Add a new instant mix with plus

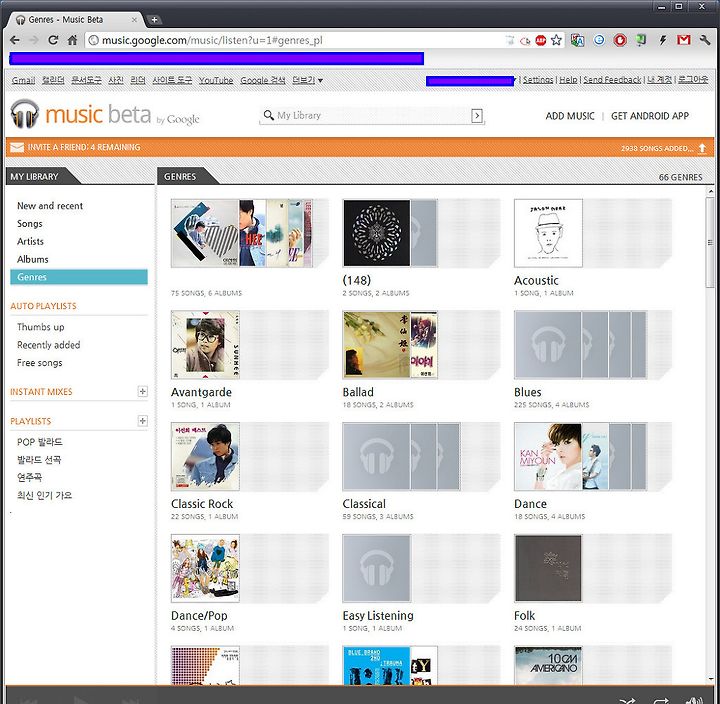142,391
